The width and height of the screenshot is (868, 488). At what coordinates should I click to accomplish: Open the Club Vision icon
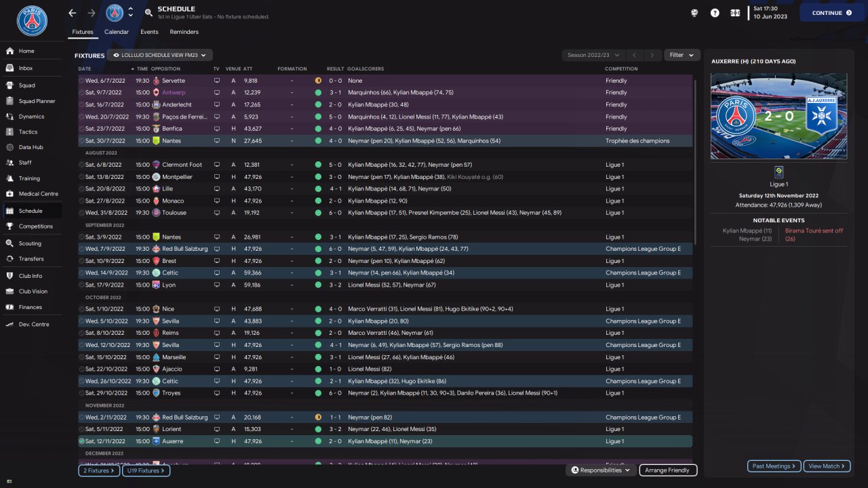tap(9, 291)
